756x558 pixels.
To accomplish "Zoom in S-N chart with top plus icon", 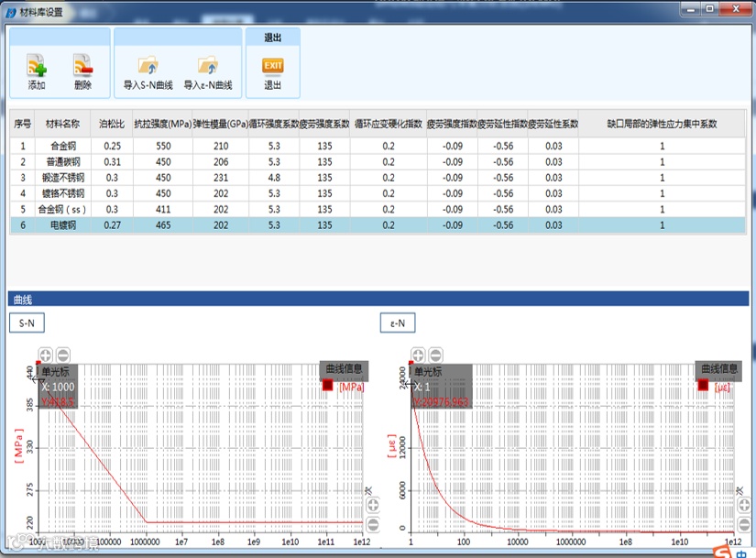I will (x=45, y=356).
